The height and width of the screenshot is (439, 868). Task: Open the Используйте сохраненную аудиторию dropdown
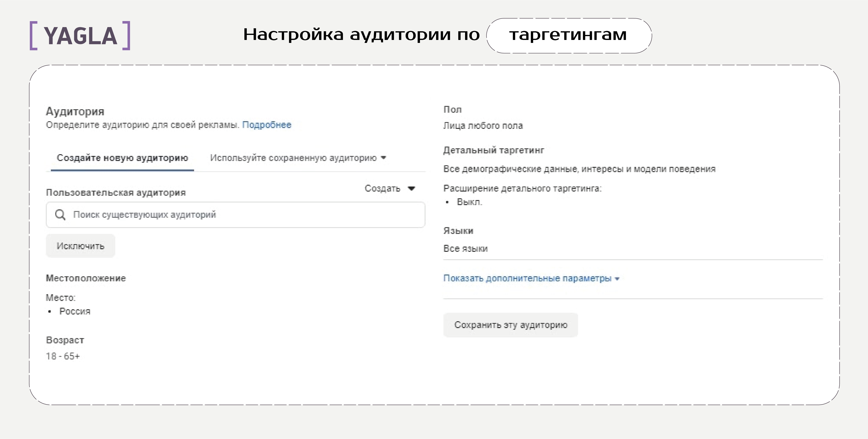[x=298, y=158]
